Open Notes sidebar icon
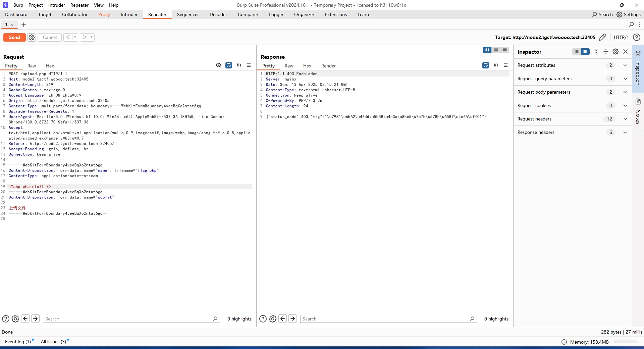The width and height of the screenshot is (644, 349). (x=638, y=102)
